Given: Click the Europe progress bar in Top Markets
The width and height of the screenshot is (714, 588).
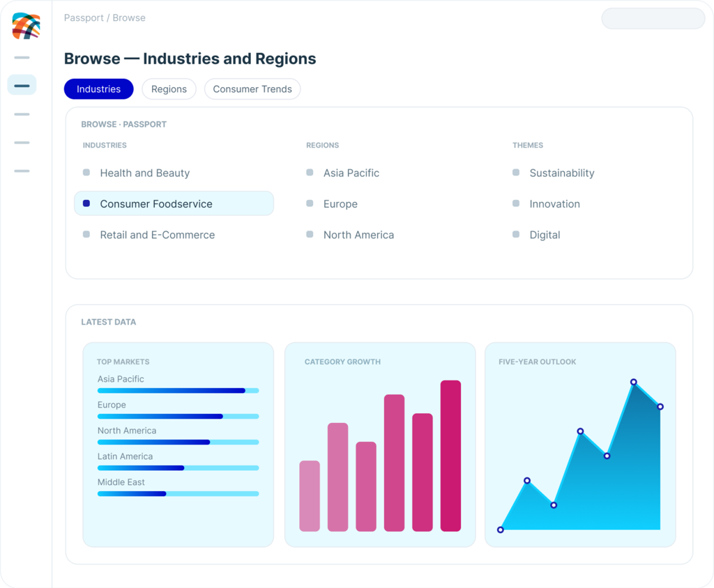Looking at the screenshot, I should click(x=178, y=417).
